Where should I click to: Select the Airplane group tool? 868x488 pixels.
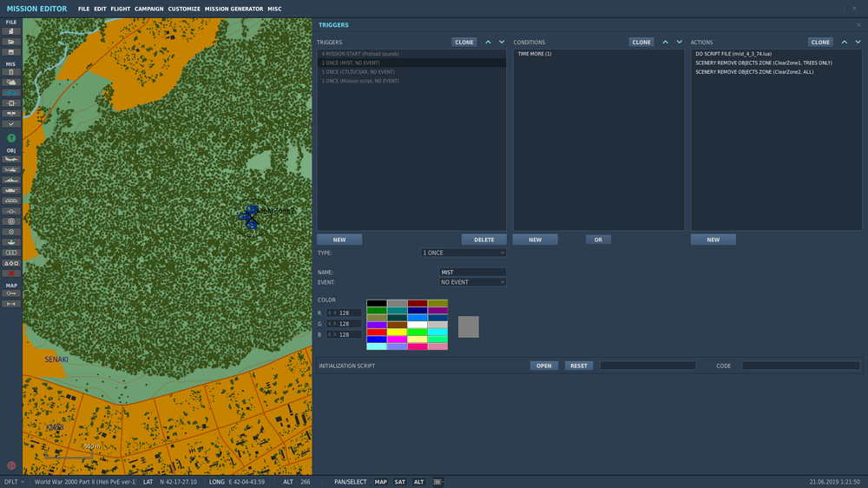pos(11,159)
